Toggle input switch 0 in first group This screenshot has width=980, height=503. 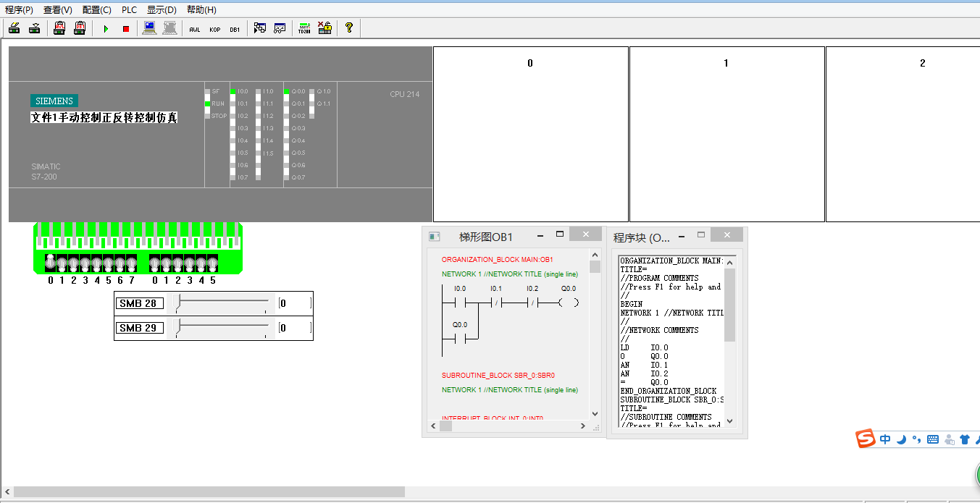(51, 263)
